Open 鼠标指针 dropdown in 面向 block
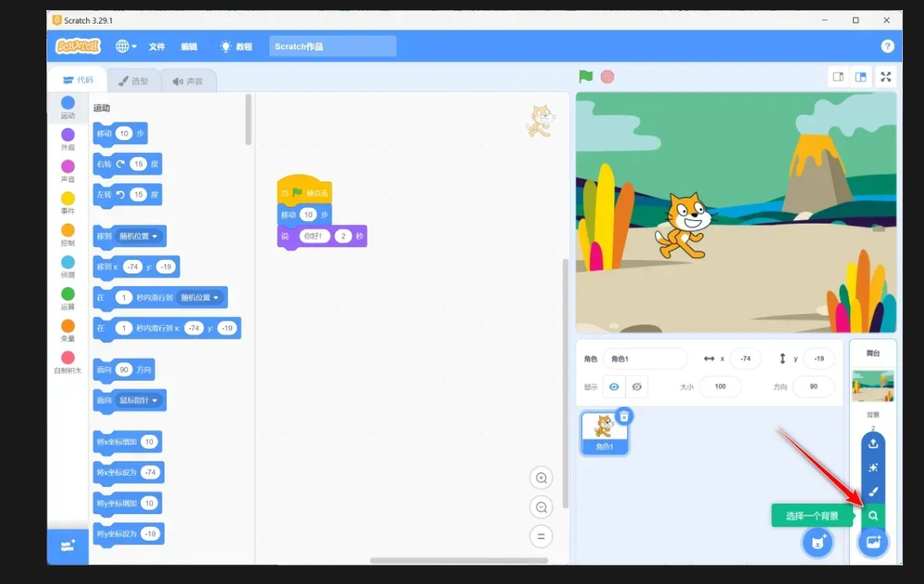Screen dimensions: 924x584 tap(139, 400)
